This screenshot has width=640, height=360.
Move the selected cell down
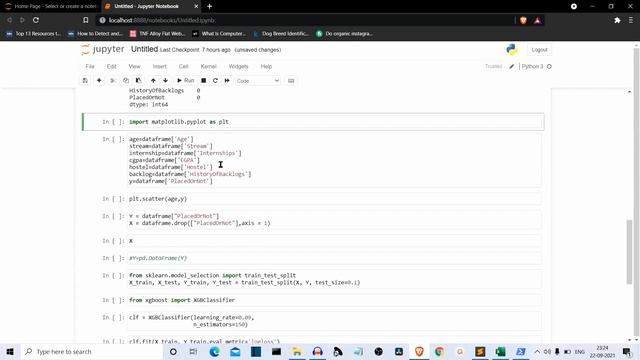(x=165, y=81)
